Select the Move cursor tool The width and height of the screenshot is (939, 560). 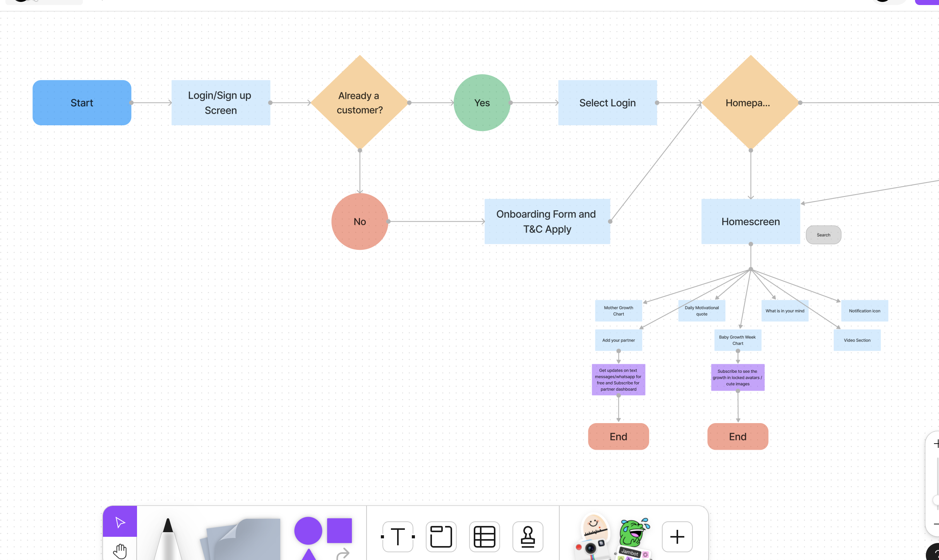coord(120,522)
